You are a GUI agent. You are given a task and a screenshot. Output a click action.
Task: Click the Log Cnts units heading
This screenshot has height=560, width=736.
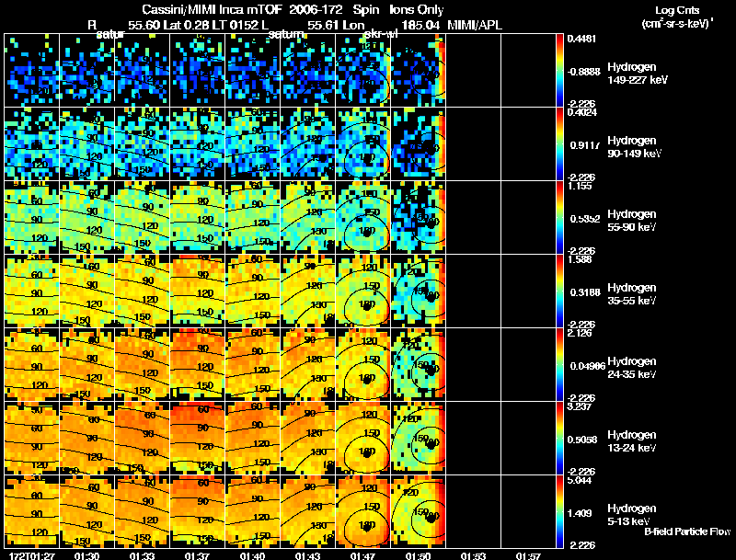coord(677,17)
